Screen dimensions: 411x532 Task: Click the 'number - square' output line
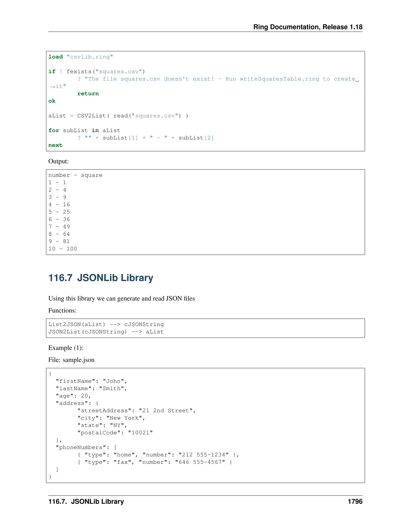[75, 175]
